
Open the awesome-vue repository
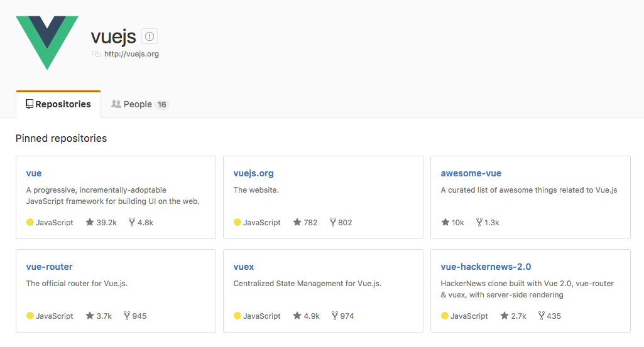pyautogui.click(x=471, y=173)
